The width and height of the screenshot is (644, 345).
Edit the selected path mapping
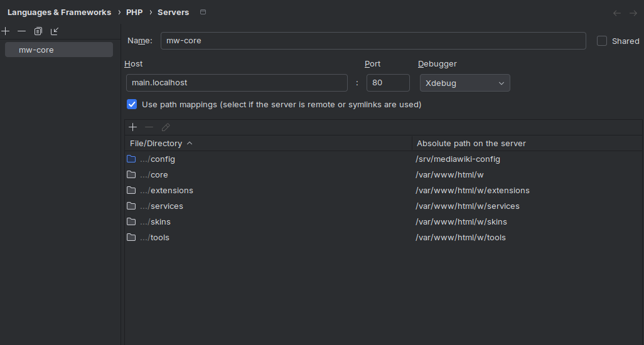pyautogui.click(x=166, y=127)
